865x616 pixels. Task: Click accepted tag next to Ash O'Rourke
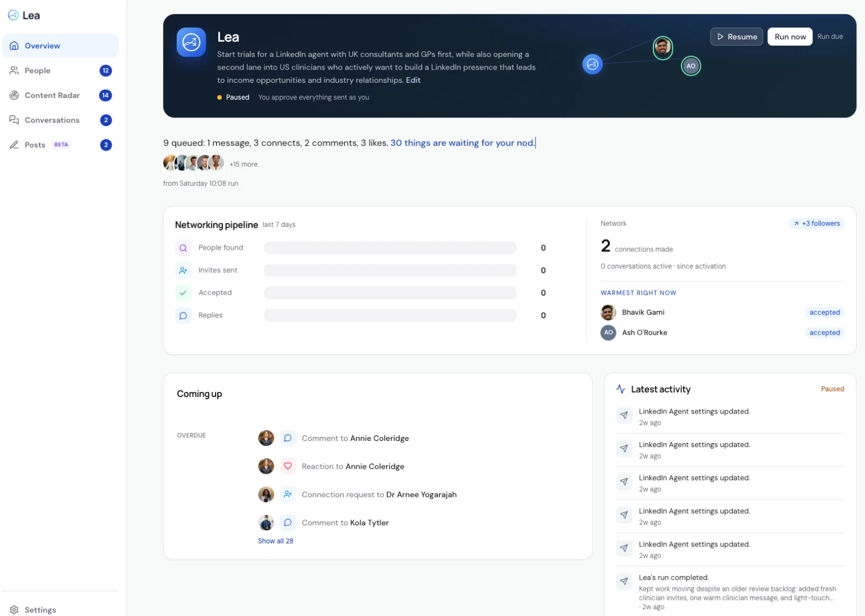pos(825,333)
